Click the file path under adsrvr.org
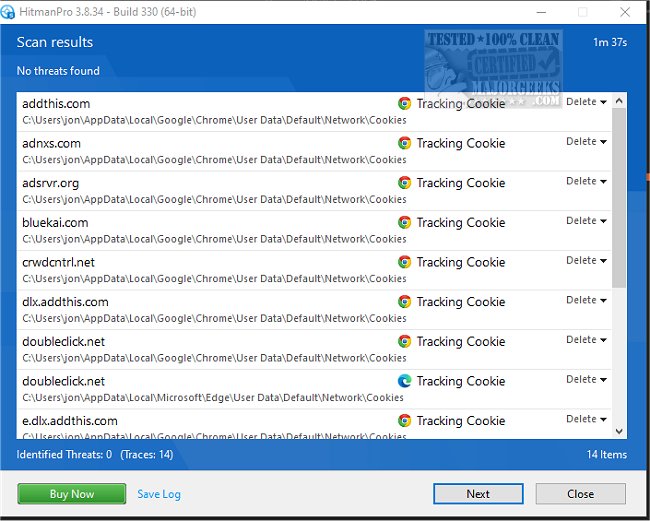 tap(214, 199)
